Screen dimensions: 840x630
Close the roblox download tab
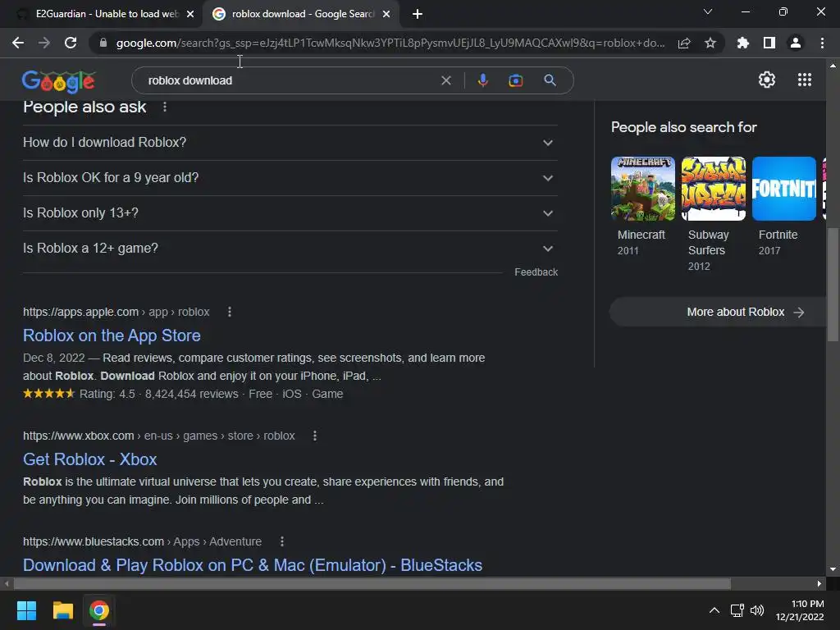(386, 14)
